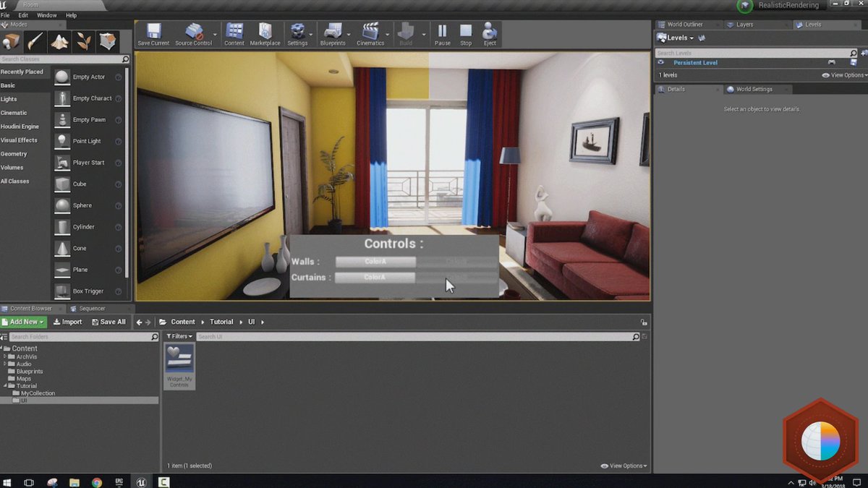The height and width of the screenshot is (488, 868).
Task: Click Walls ColorA button in viewport
Action: pos(375,262)
